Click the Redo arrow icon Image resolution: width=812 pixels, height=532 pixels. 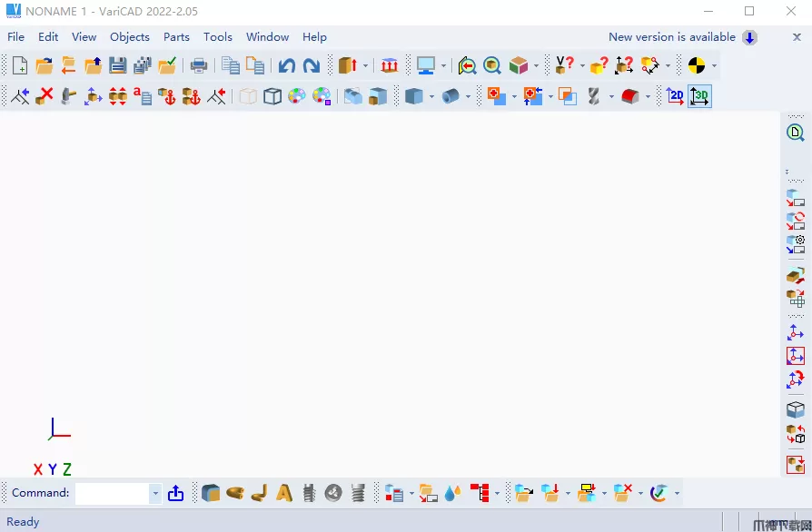pos(312,65)
